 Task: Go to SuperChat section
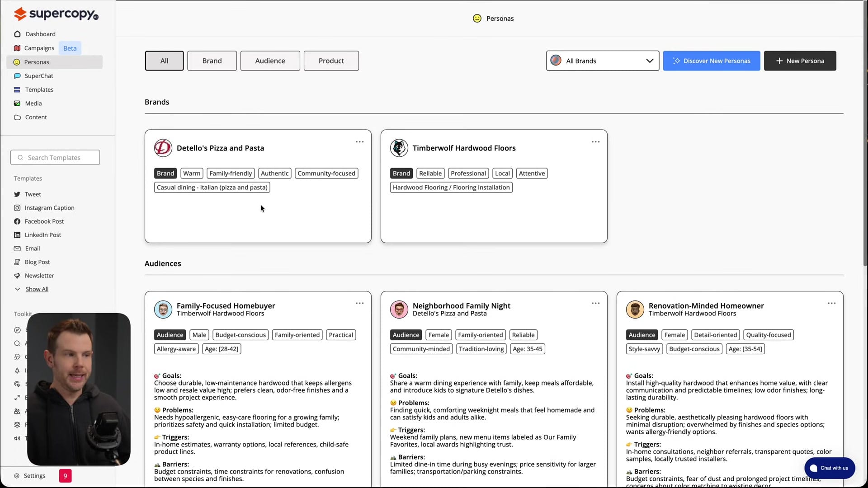[x=34, y=76]
